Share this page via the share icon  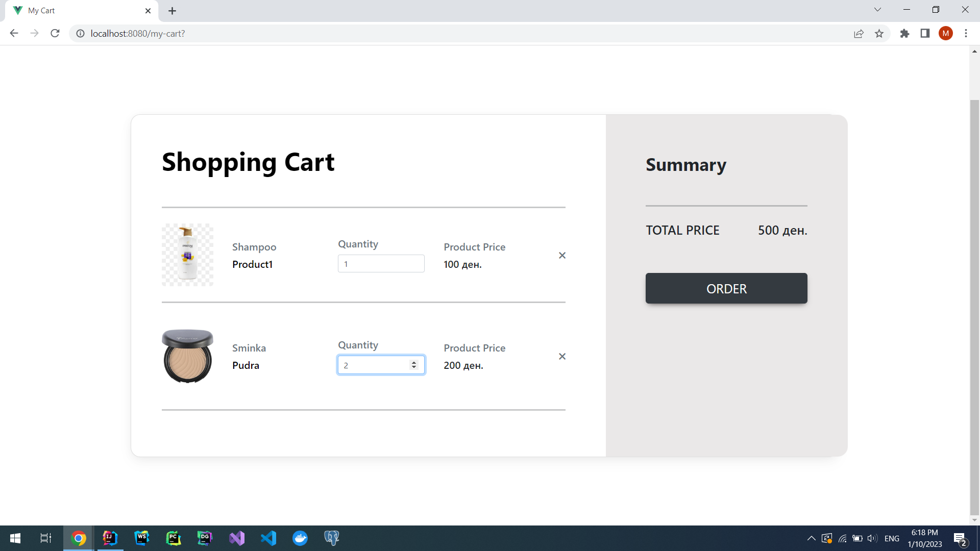click(x=859, y=34)
